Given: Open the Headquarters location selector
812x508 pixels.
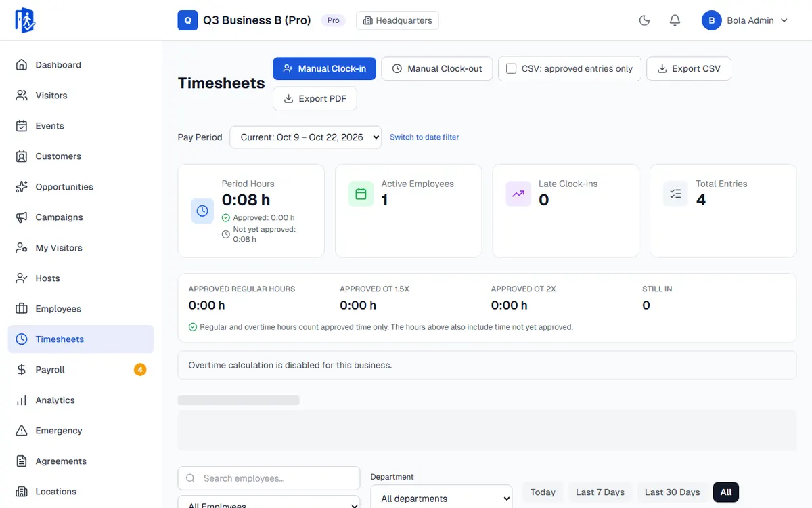Looking at the screenshot, I should pyautogui.click(x=397, y=20).
